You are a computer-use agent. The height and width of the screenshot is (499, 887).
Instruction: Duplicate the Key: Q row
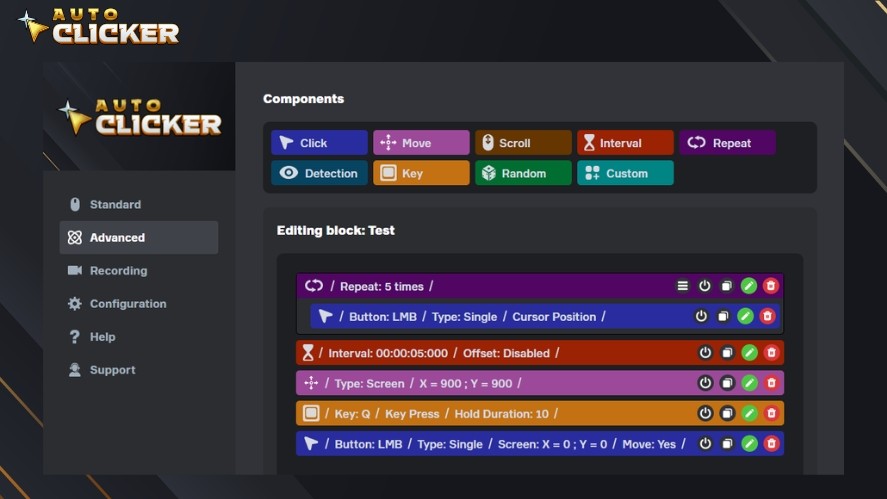pyautogui.click(x=727, y=414)
